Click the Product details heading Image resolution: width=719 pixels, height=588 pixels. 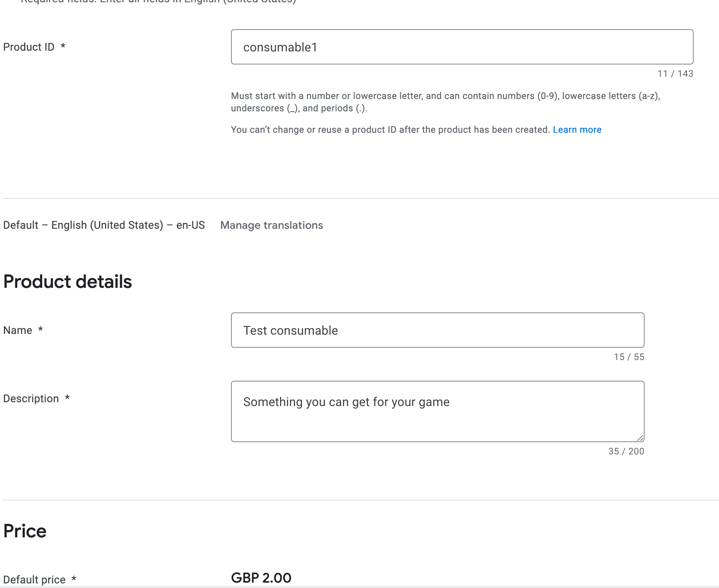pyautogui.click(x=68, y=282)
